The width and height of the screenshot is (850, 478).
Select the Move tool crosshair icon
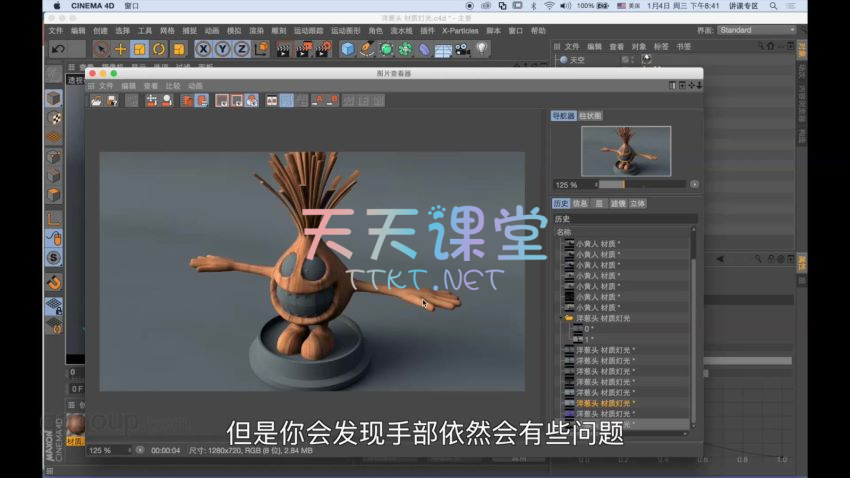(x=120, y=49)
